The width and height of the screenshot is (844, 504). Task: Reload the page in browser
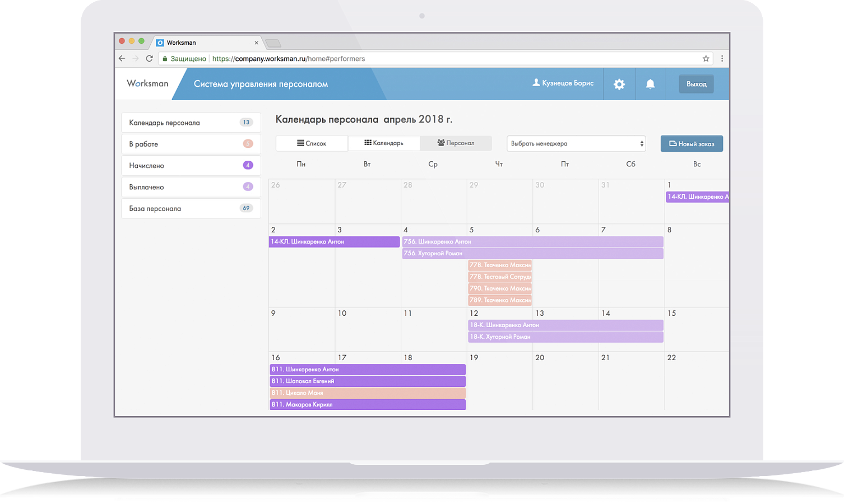[149, 58]
